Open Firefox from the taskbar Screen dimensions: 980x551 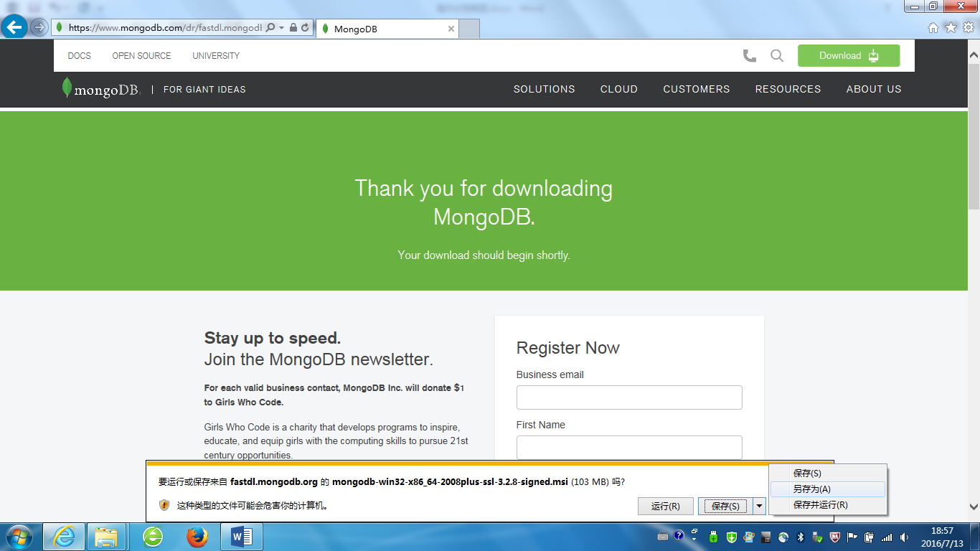197,537
